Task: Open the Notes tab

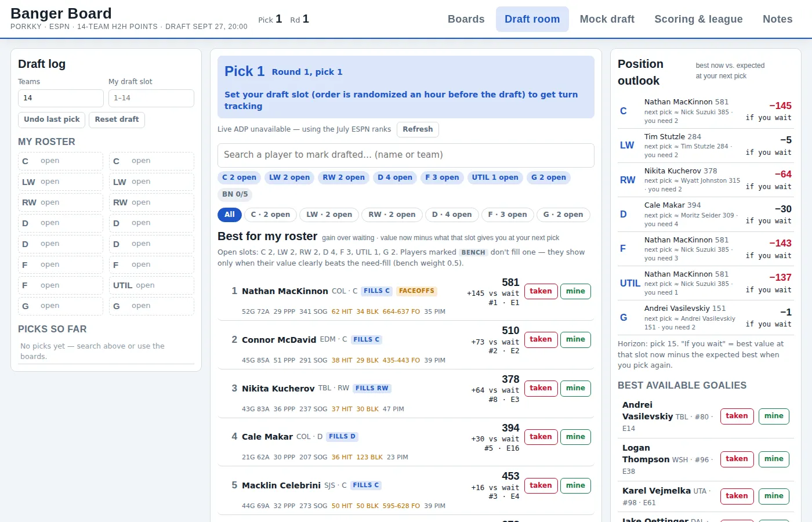Action: tap(777, 19)
